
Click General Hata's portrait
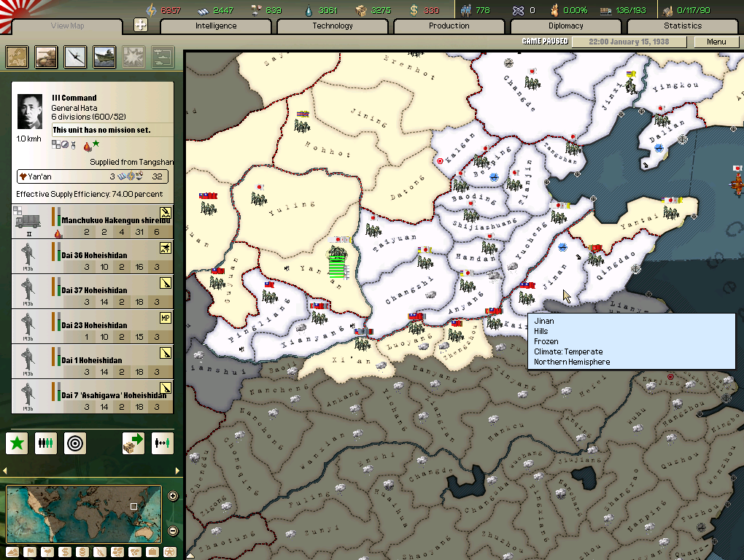(x=29, y=111)
